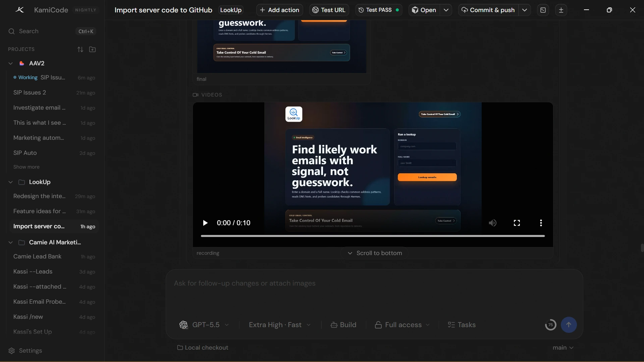Open the SIP Auto thread

point(54,153)
